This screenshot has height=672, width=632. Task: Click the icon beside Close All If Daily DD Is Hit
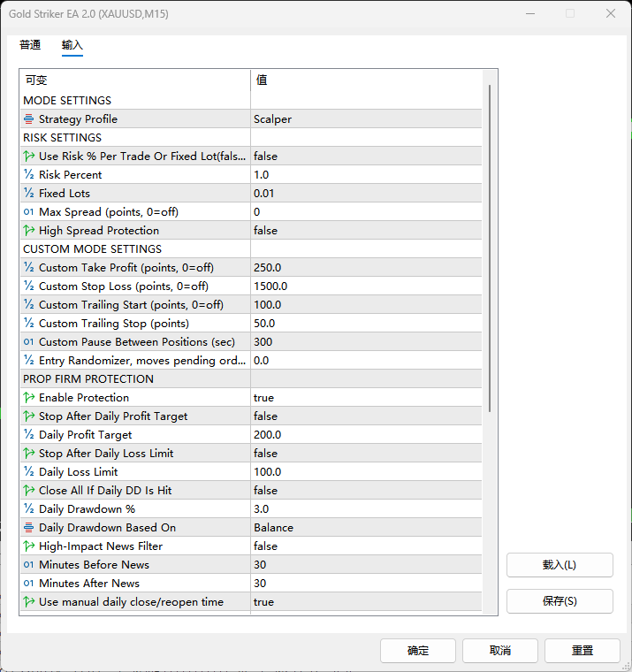[28, 490]
